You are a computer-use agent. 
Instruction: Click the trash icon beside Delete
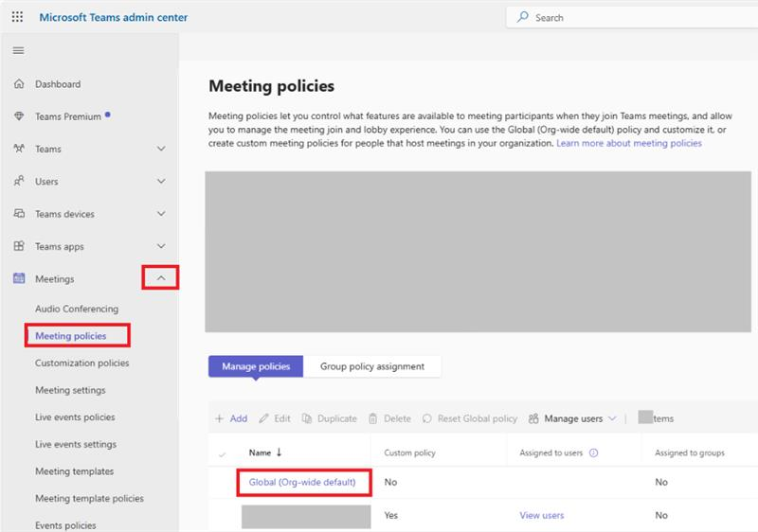372,418
